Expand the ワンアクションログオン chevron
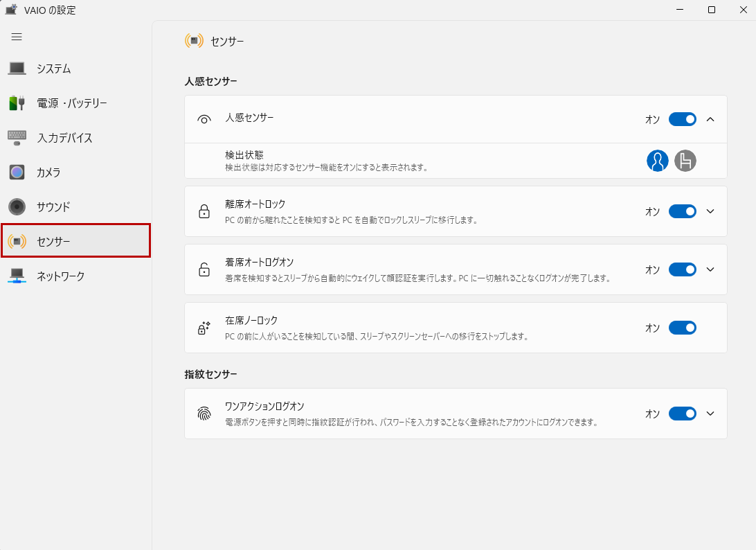This screenshot has height=550, width=756. coord(710,414)
